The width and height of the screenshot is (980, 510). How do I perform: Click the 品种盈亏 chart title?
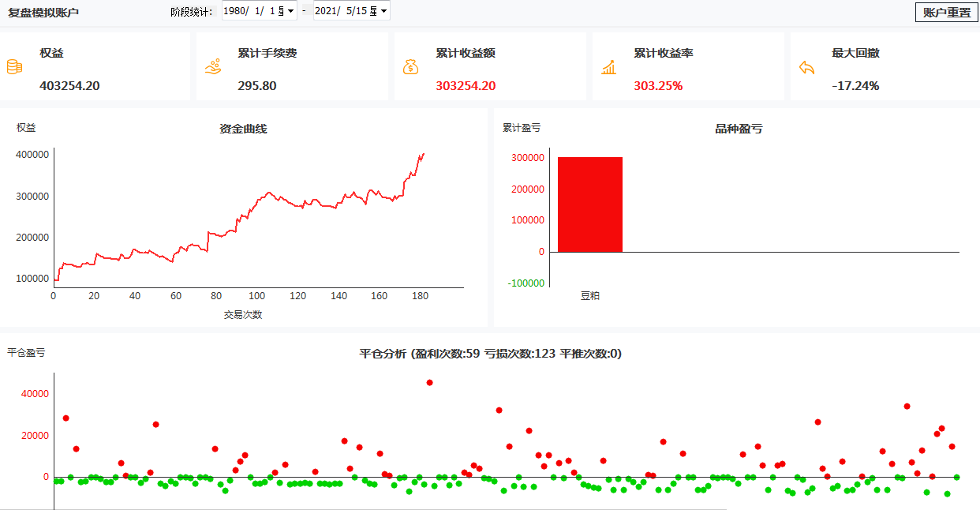739,129
